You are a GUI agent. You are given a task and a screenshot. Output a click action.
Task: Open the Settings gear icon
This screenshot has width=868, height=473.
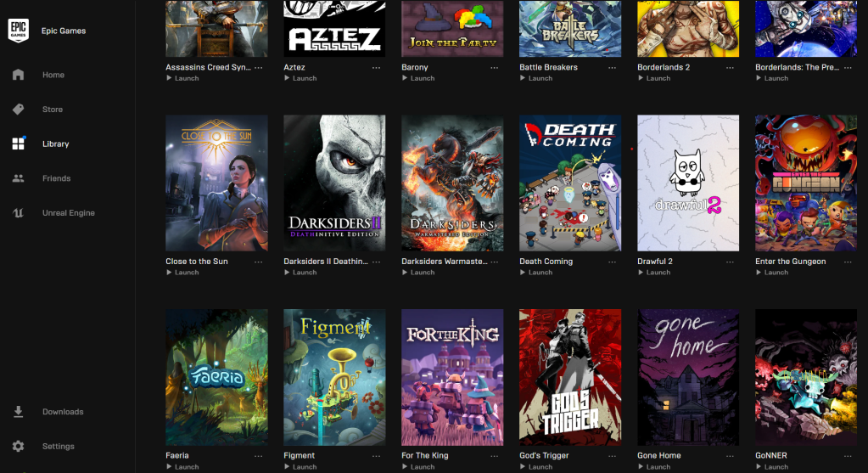pos(19,446)
